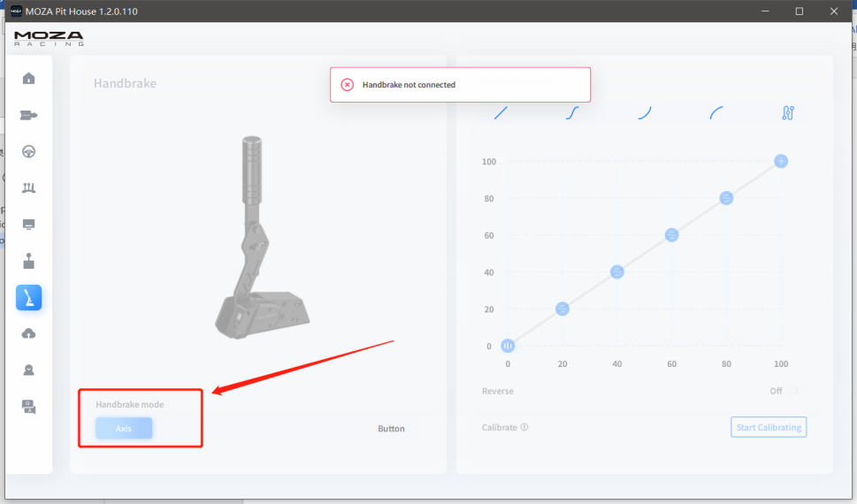Select Axis handbrake mode
The width and height of the screenshot is (857, 504).
coord(124,428)
